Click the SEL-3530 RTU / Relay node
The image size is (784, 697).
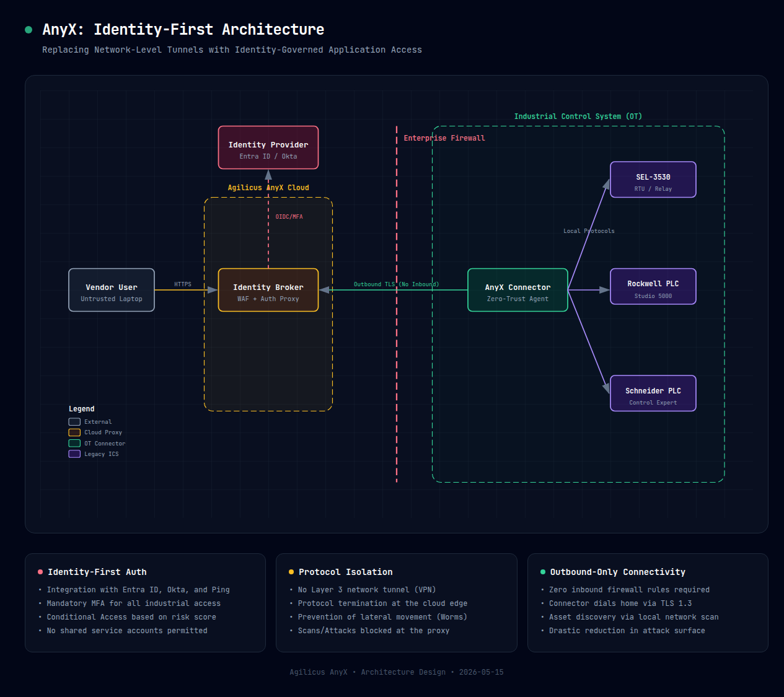pyautogui.click(x=653, y=180)
